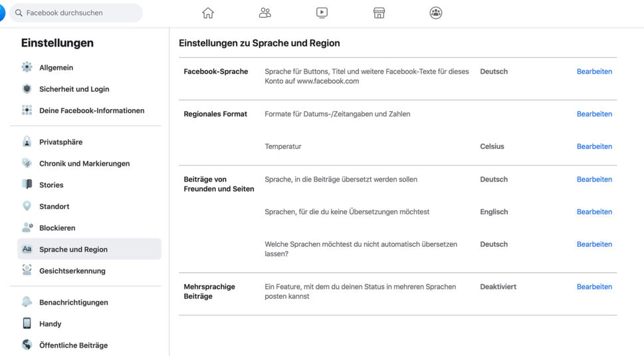This screenshot has width=644, height=356.
Task: Click Einstellungen zu Sprache und Region heading
Action: pos(259,43)
